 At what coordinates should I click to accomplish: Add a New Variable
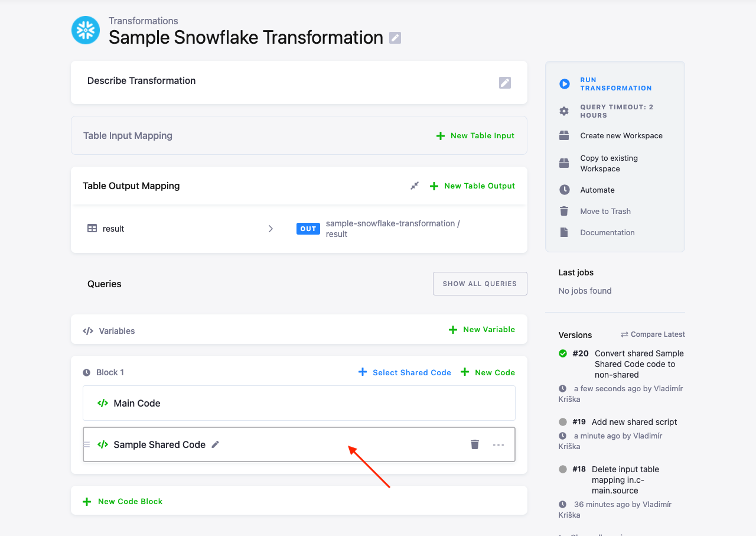[x=482, y=330]
